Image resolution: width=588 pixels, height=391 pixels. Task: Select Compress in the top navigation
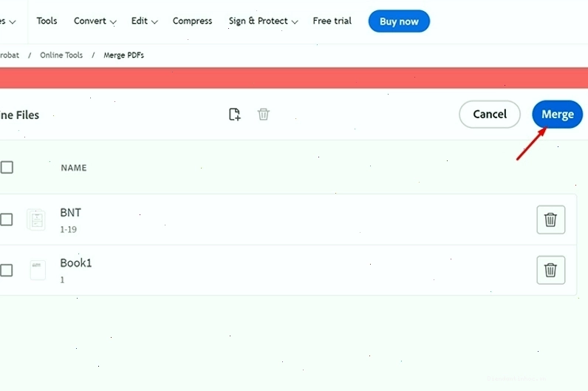(192, 21)
